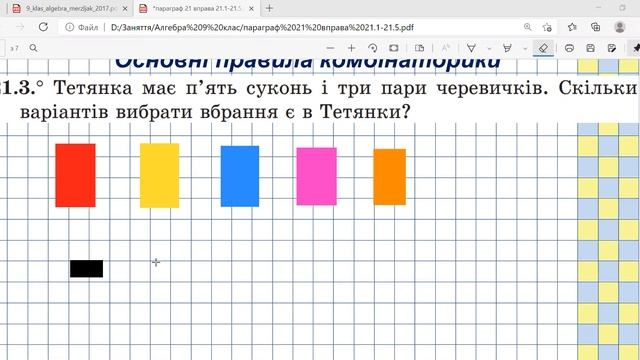Open the Favorites list

point(572,27)
